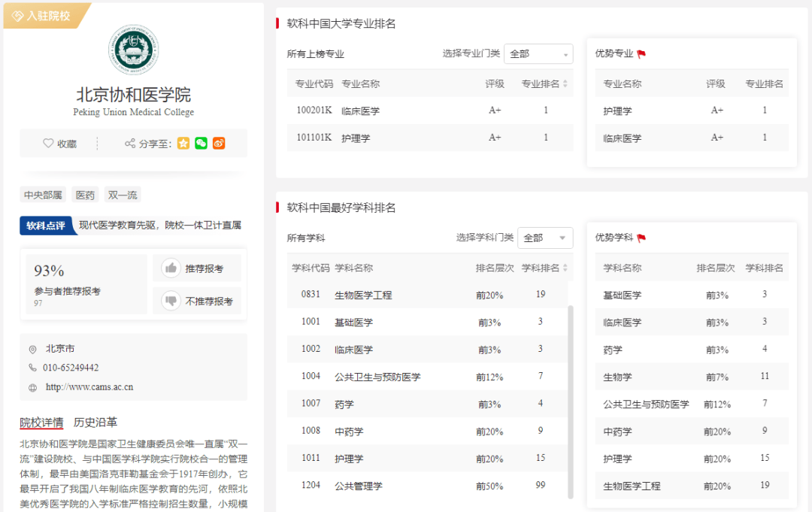Click red flag beside 优势学科

pyautogui.click(x=641, y=238)
